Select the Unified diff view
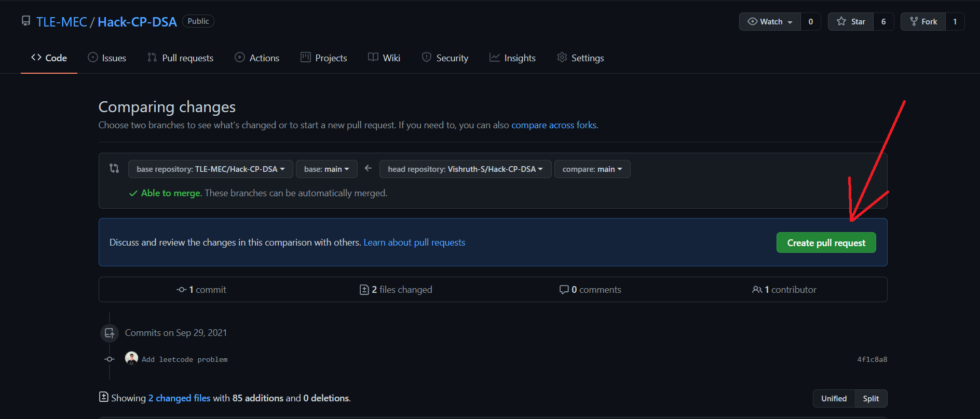Viewport: 980px width, 419px height. tap(834, 399)
